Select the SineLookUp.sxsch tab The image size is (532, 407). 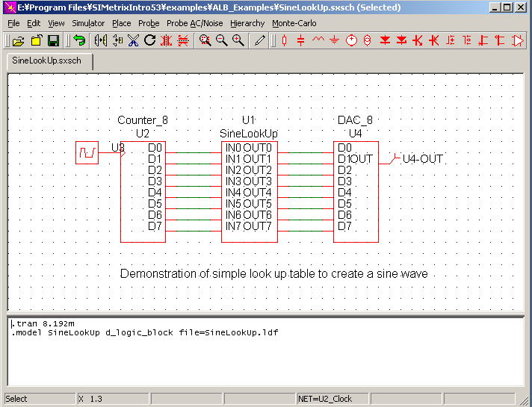point(49,61)
